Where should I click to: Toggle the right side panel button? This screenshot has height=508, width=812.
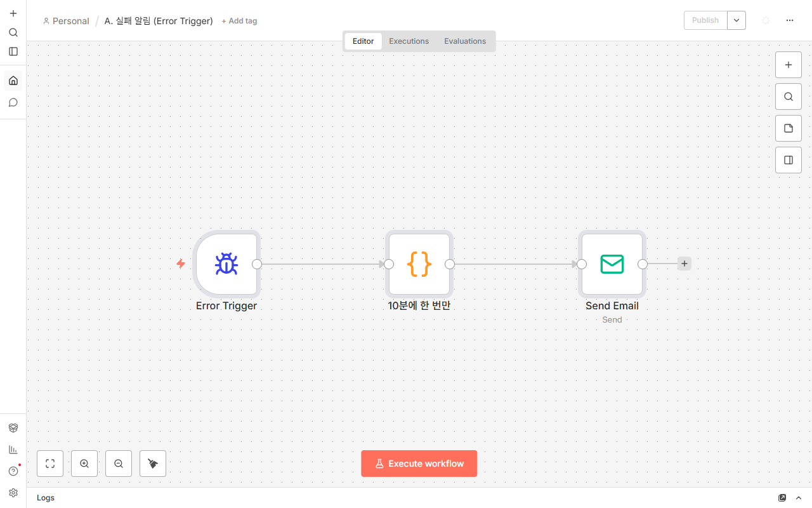pos(789,160)
